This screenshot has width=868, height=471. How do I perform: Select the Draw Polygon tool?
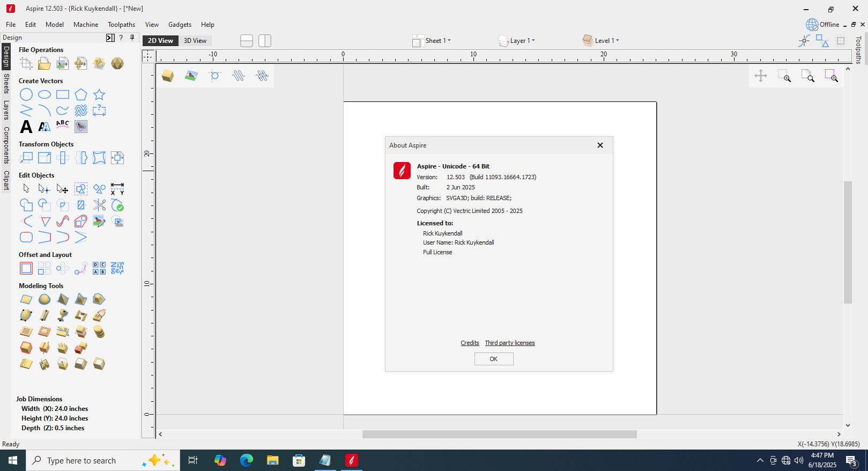[80, 95]
